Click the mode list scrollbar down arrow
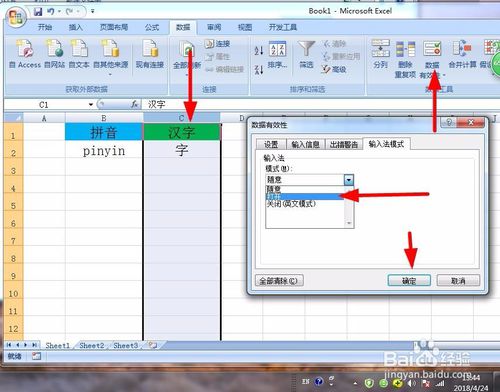 349,223
